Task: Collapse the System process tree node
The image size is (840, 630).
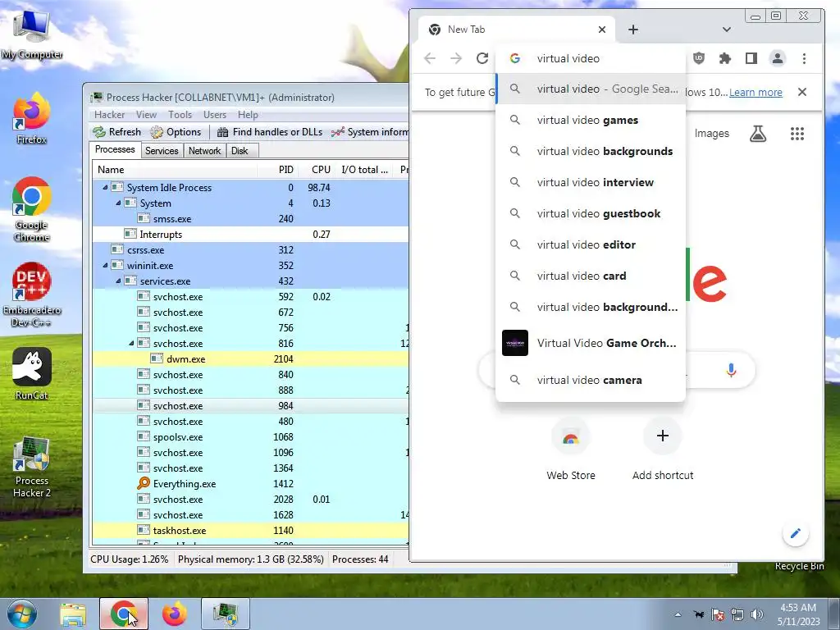Action: (118, 203)
